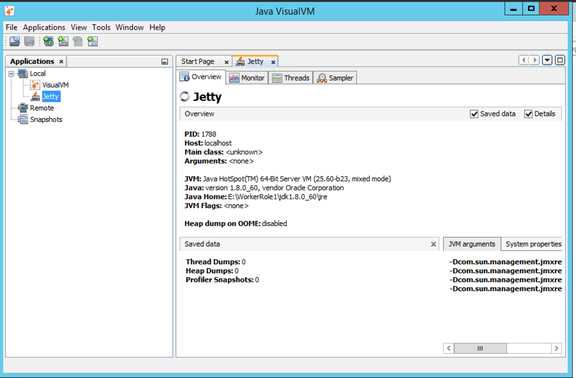576x378 pixels.
Task: Switch to the Threads tab
Action: tap(291, 78)
